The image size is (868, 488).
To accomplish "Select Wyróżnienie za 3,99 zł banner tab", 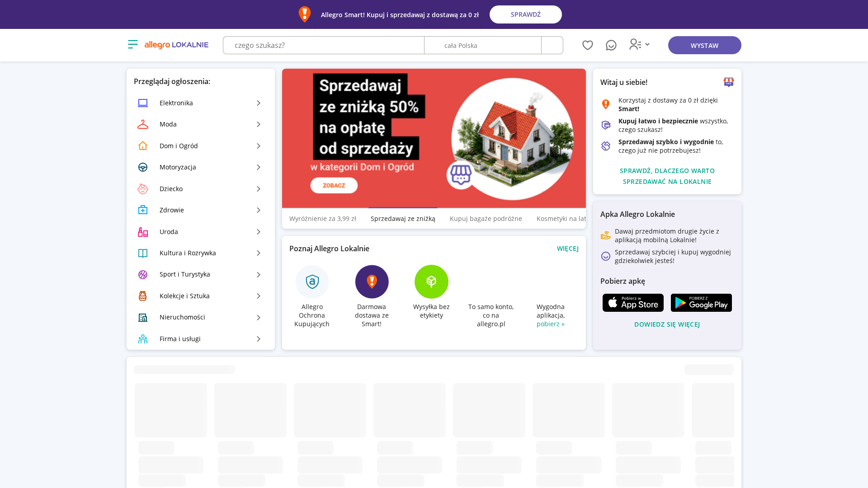I will coord(323,219).
